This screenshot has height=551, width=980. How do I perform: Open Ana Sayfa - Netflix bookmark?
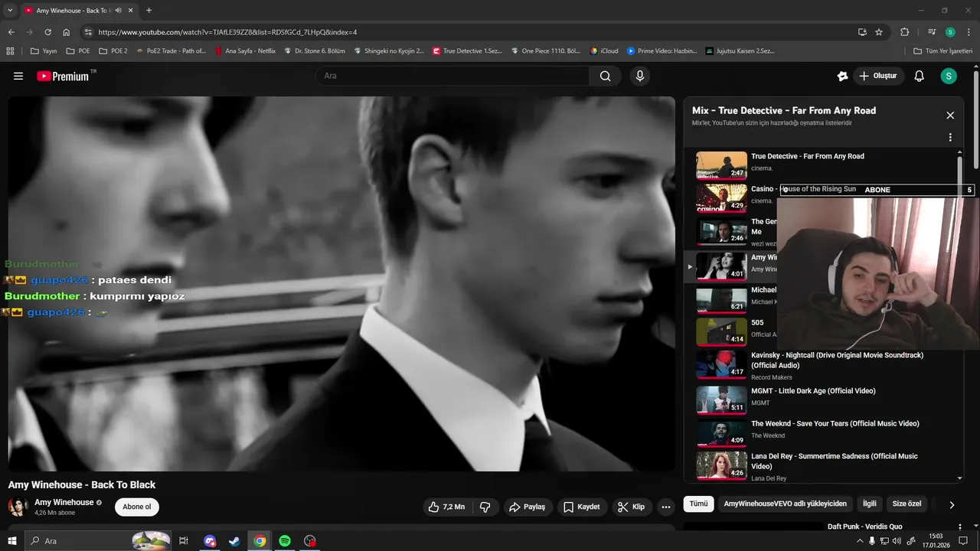245,51
